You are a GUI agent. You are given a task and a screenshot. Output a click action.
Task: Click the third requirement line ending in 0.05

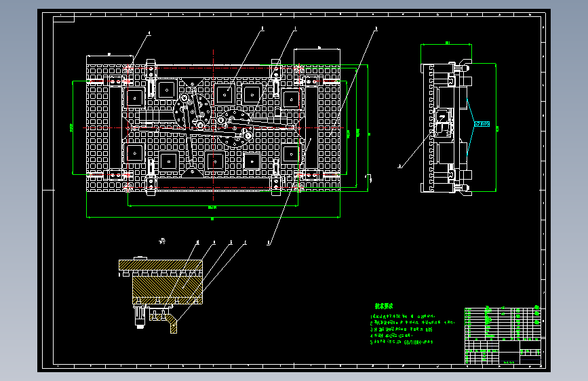[x=401, y=329]
